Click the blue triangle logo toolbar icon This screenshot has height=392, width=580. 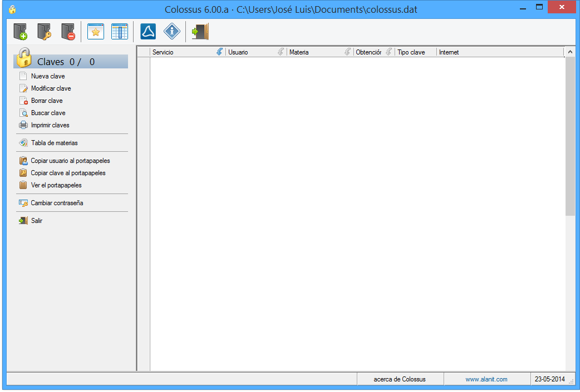(x=148, y=32)
